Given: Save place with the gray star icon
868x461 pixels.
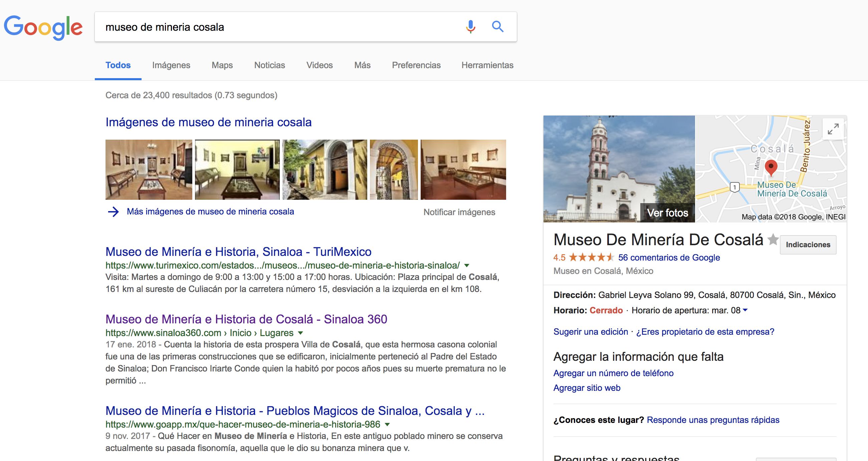Looking at the screenshot, I should [773, 240].
